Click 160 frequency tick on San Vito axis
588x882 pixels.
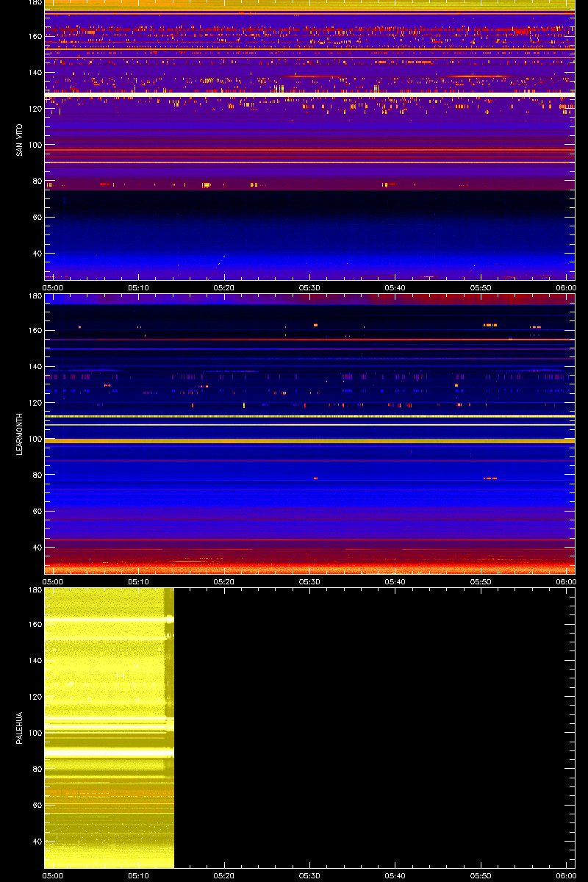[x=35, y=36]
